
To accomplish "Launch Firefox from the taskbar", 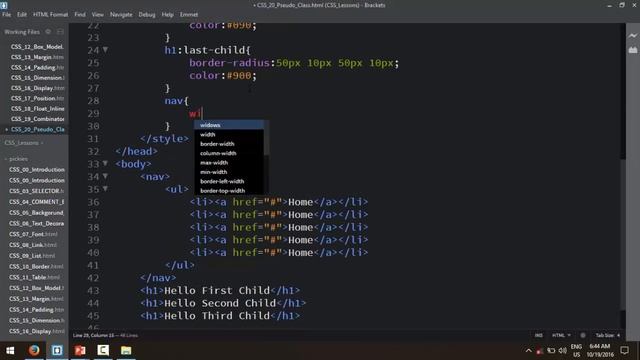I will pyautogui.click(x=34, y=350).
